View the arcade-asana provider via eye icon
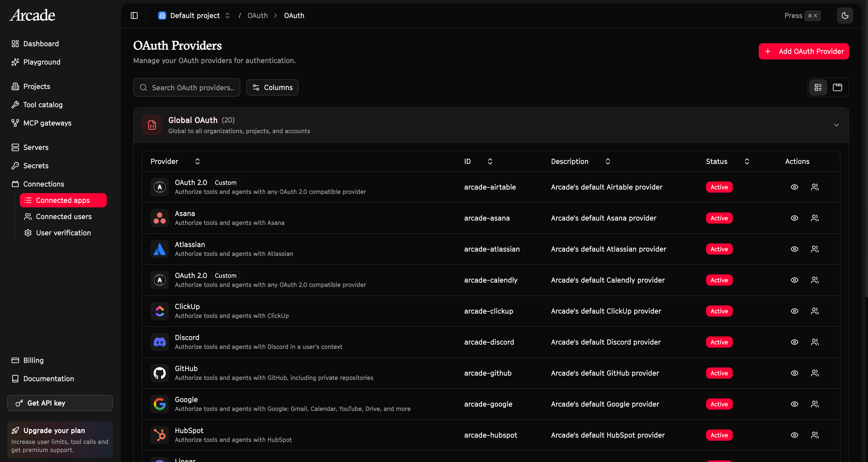The width and height of the screenshot is (868, 462). (x=794, y=218)
